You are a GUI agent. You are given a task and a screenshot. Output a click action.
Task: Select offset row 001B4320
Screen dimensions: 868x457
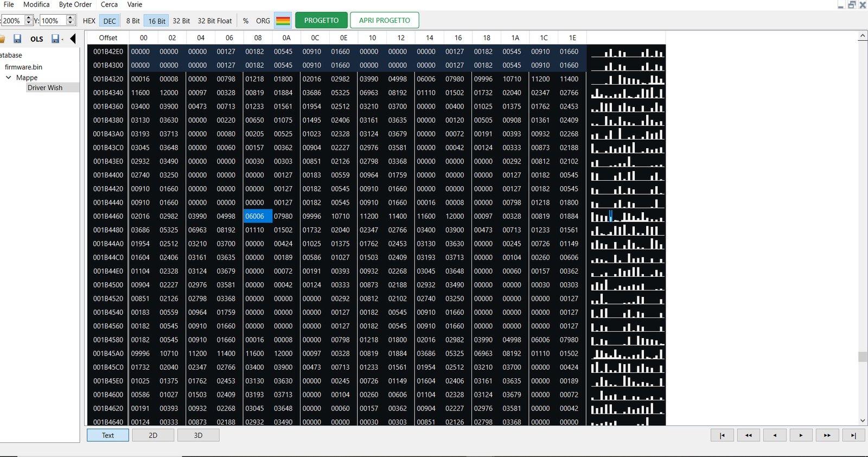click(x=108, y=79)
